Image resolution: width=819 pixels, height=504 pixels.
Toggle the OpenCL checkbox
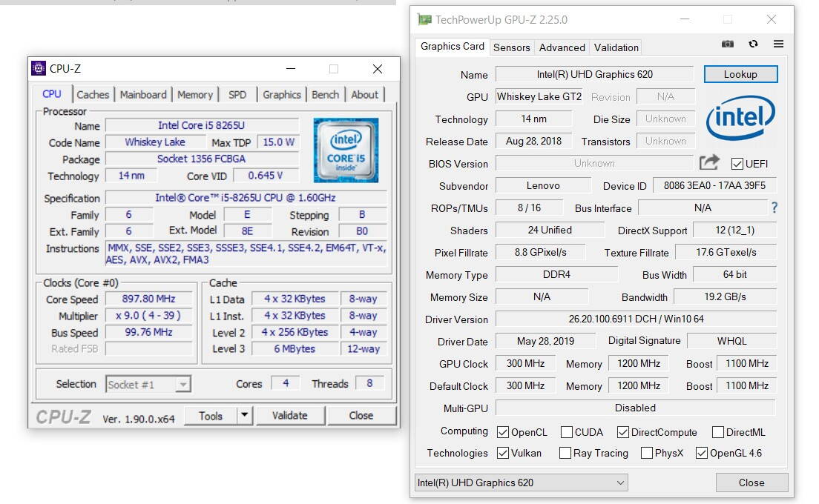(503, 432)
